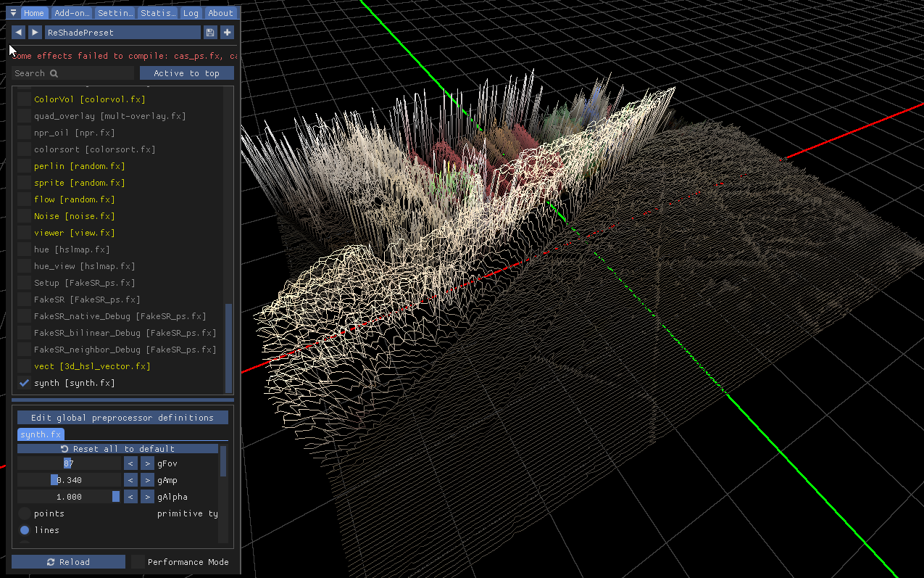Disable the synth [synth.fx] effect checkbox
The width and height of the screenshot is (924, 578).
25,383
